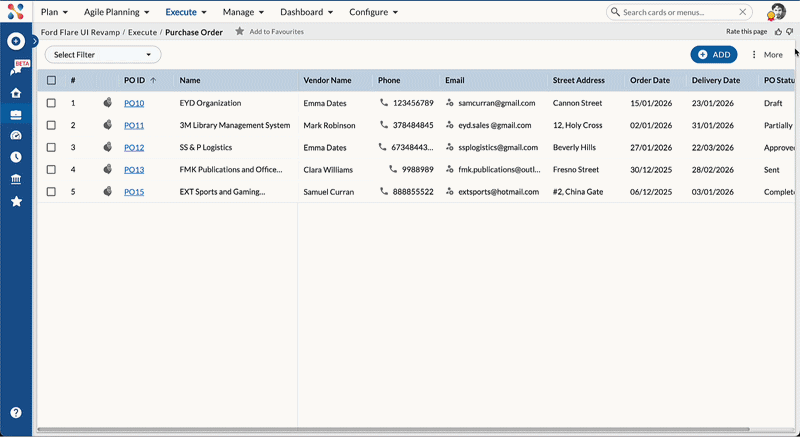Click the clock icon in the sidebar
The image size is (800, 437).
coord(16,157)
